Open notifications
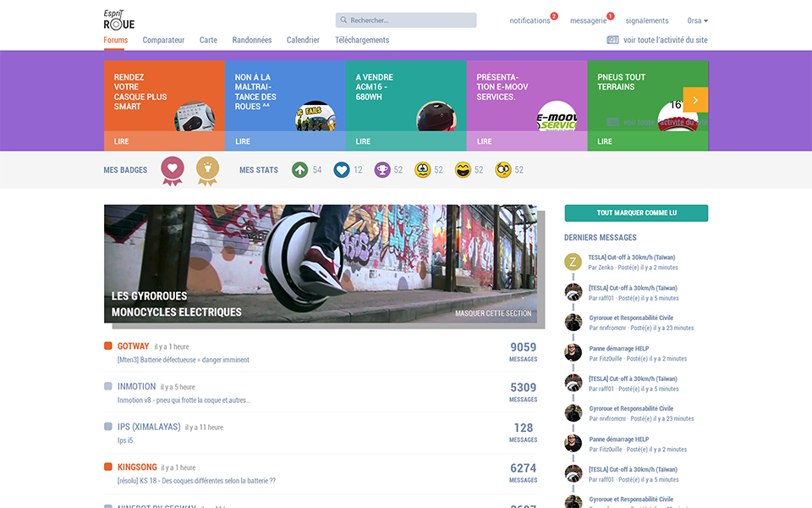The image size is (812, 508). click(529, 20)
